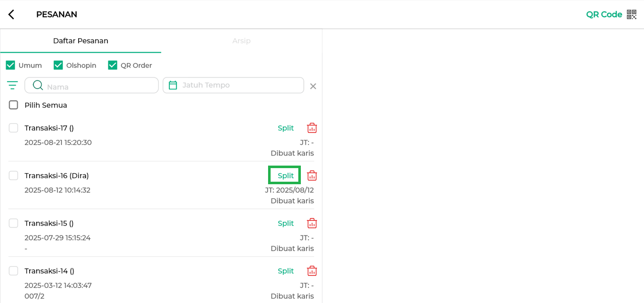Split the Transaksi-16 (Dira) order

coord(285,176)
